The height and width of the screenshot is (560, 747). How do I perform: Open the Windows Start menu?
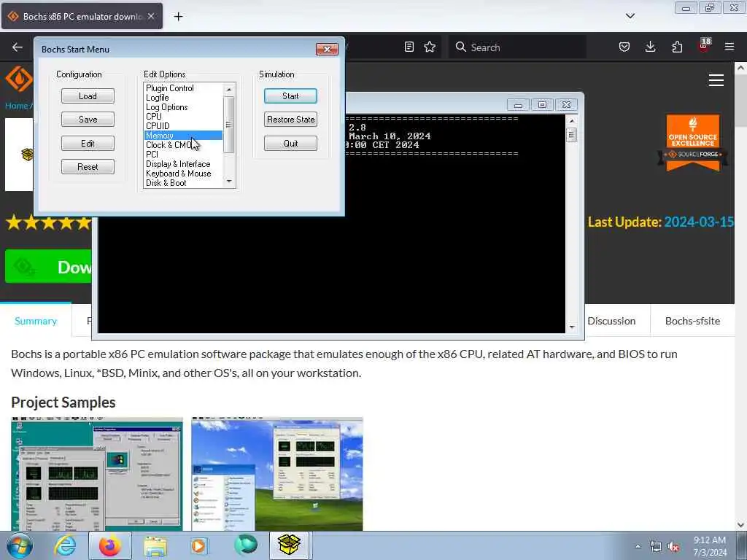(20, 545)
